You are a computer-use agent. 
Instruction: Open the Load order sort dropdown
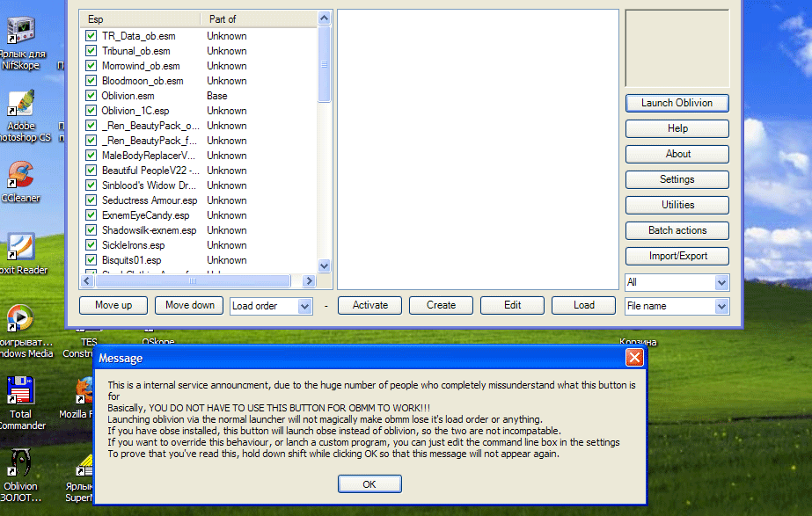pos(304,306)
